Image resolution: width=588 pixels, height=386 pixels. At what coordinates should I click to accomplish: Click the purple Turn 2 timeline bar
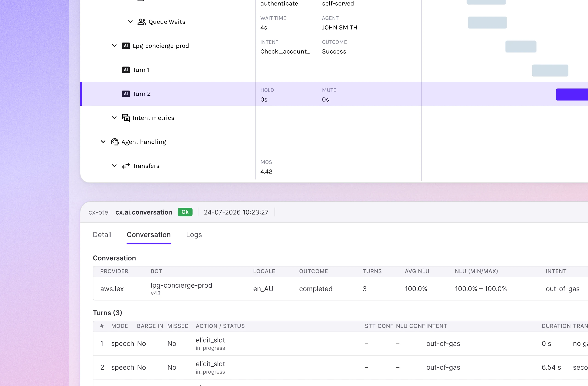pyautogui.click(x=572, y=94)
